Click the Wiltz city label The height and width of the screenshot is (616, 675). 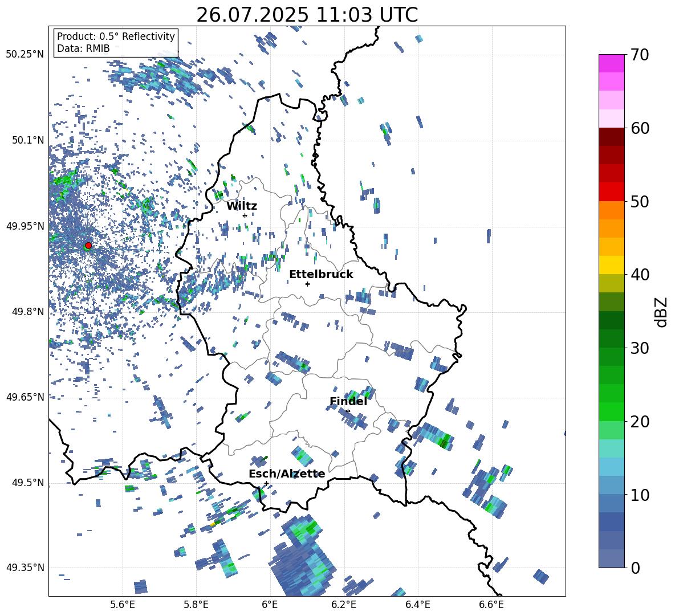(x=242, y=206)
